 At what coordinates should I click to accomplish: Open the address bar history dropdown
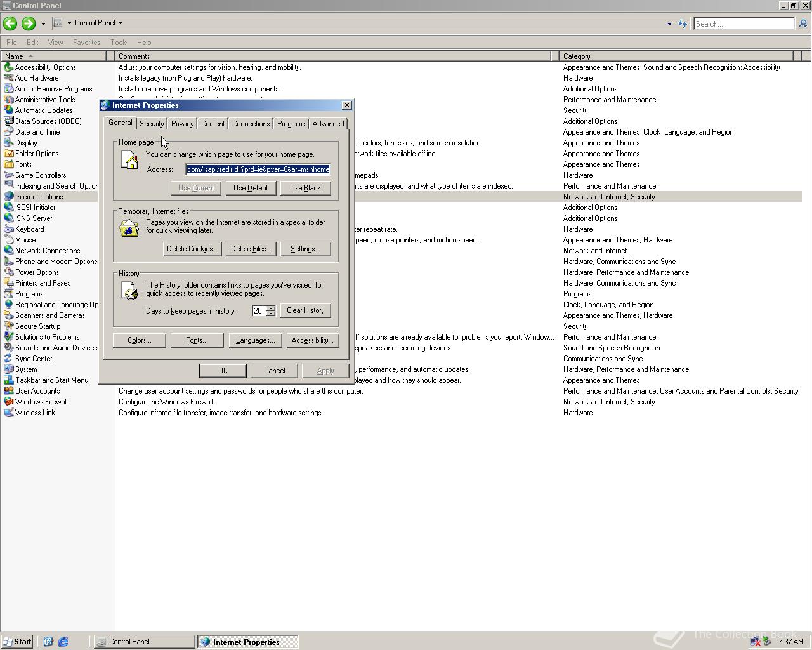669,24
